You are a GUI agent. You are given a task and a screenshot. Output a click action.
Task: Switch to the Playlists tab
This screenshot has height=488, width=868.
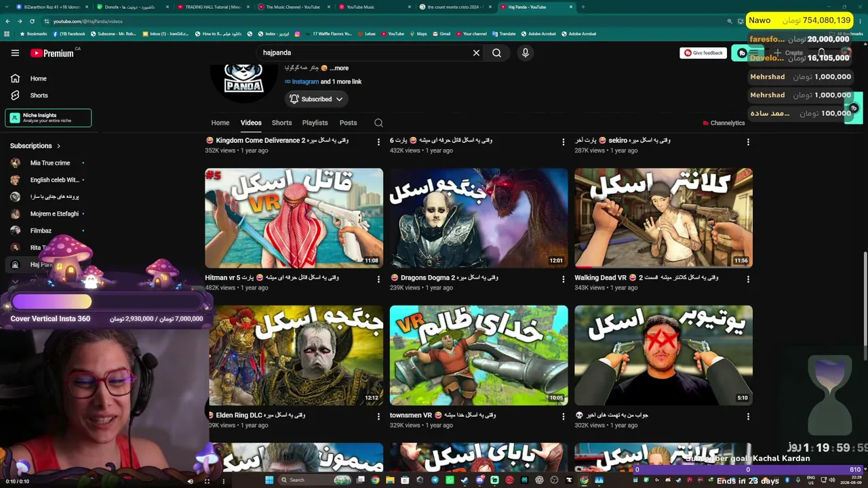(315, 123)
